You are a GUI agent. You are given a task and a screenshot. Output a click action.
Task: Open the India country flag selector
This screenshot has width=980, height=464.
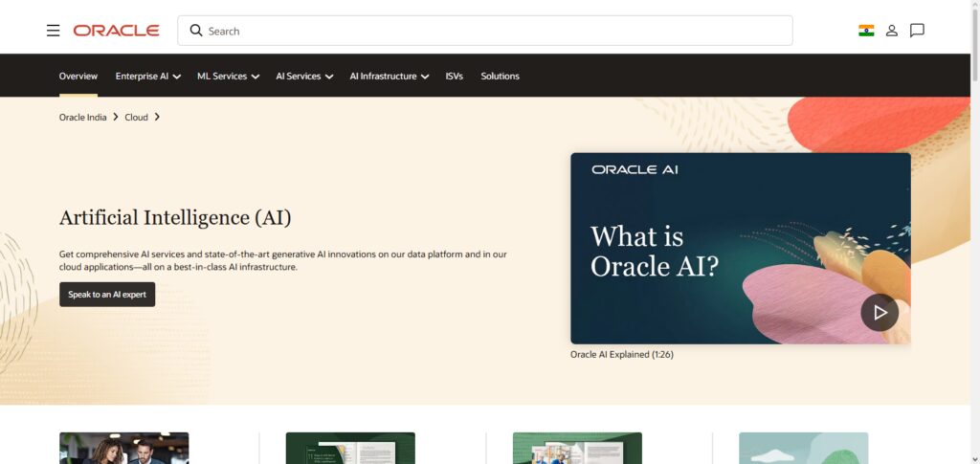coord(866,31)
